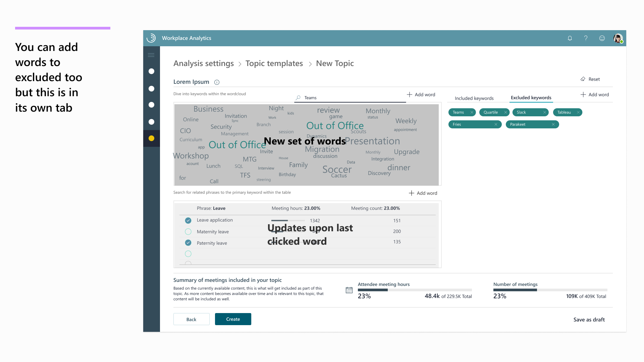
Task: Open the Topic templates breadcrumb link
Action: coord(274,63)
